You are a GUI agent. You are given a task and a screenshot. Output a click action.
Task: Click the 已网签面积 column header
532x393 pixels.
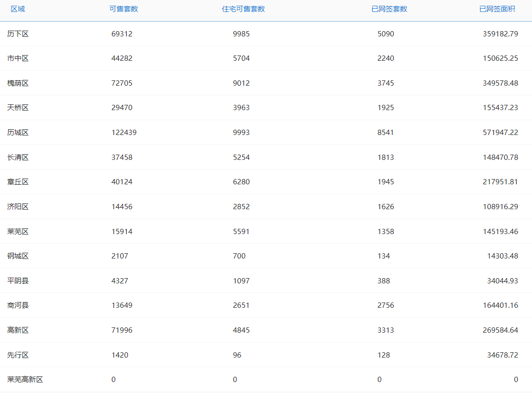(497, 9)
